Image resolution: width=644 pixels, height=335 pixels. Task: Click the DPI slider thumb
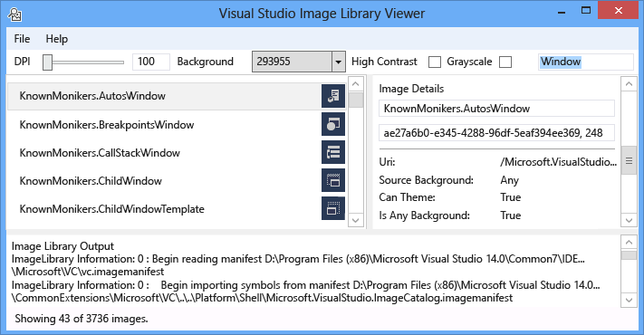click(48, 62)
